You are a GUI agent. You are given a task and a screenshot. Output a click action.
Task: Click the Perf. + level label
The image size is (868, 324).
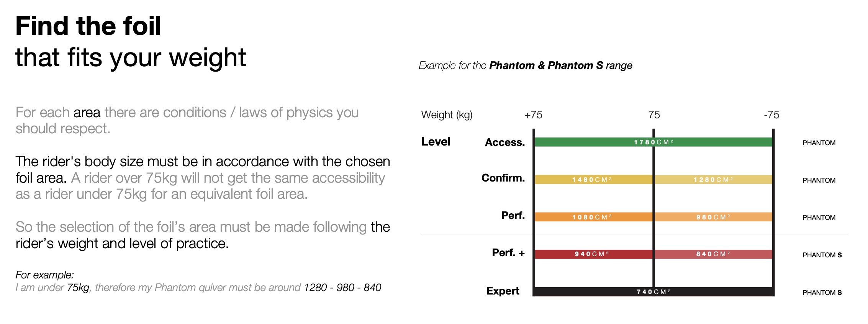click(x=508, y=253)
